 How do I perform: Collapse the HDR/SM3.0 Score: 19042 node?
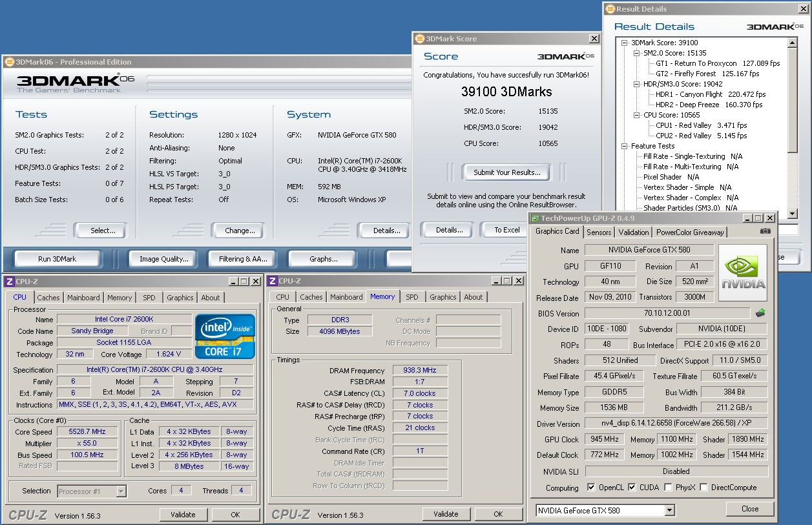click(636, 84)
